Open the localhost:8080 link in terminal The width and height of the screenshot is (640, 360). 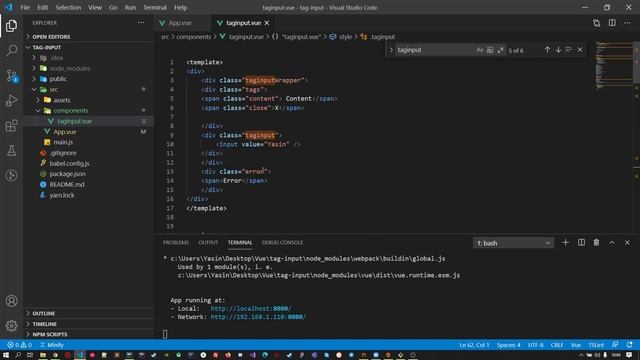(x=251, y=309)
